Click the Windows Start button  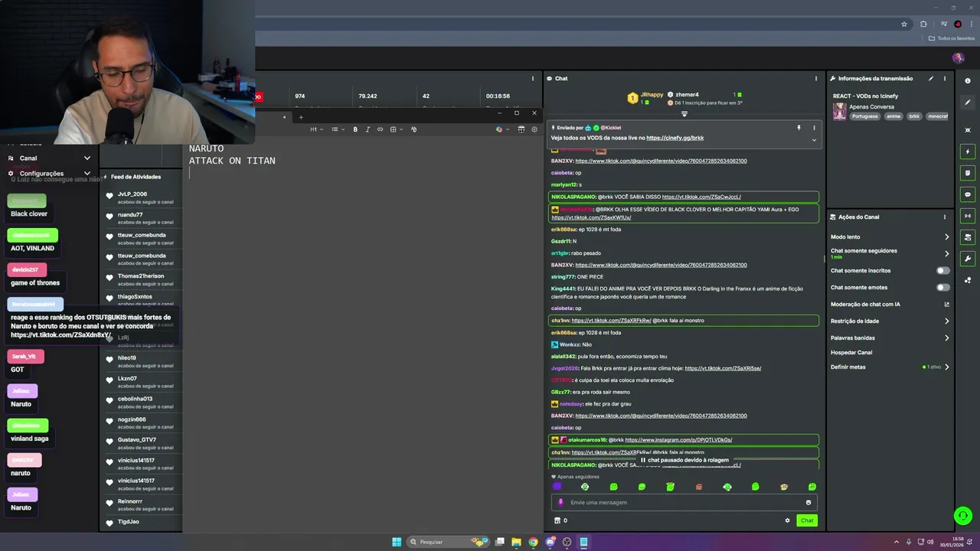coord(397,542)
